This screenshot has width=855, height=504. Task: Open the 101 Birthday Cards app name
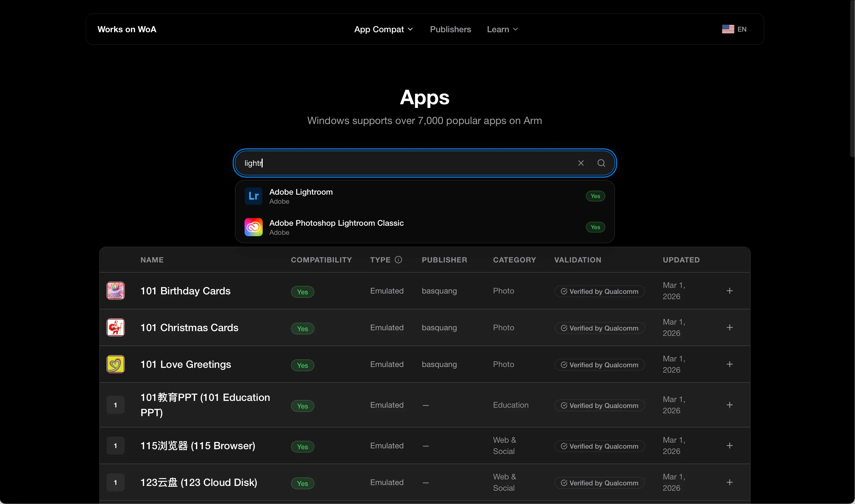click(x=185, y=291)
